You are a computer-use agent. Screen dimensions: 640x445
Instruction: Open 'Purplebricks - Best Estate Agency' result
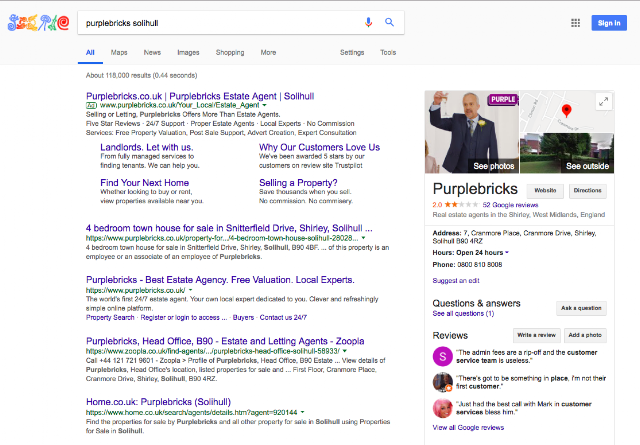pos(220,280)
